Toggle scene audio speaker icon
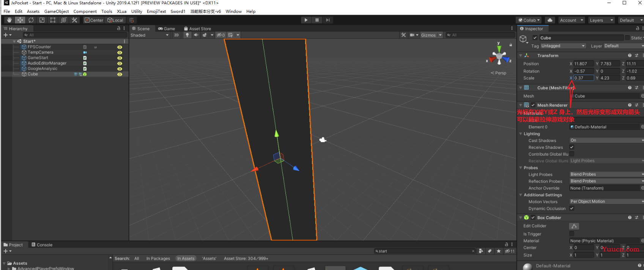The height and width of the screenshot is (270, 644). (x=196, y=35)
